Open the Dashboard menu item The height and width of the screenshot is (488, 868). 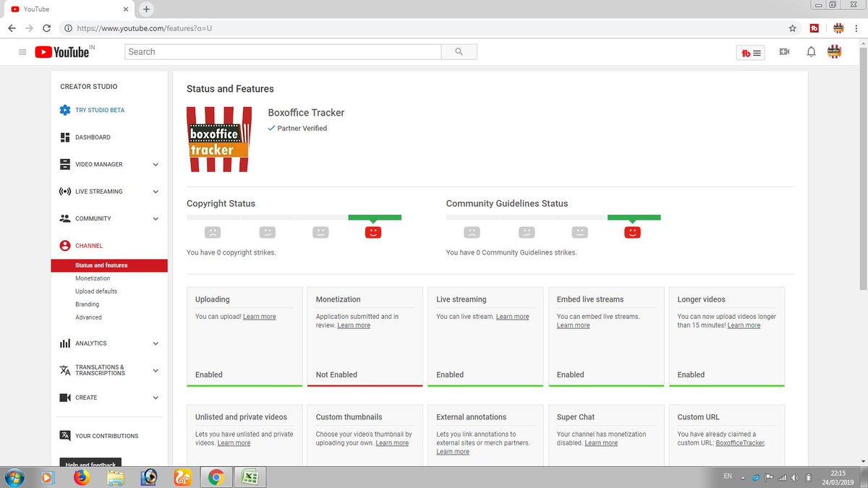point(93,137)
